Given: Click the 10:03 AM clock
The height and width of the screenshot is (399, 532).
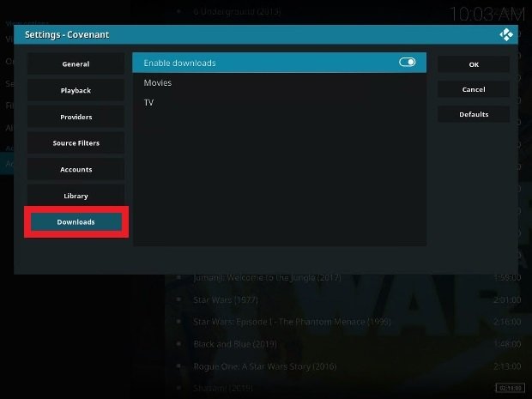Looking at the screenshot, I should [487, 15].
